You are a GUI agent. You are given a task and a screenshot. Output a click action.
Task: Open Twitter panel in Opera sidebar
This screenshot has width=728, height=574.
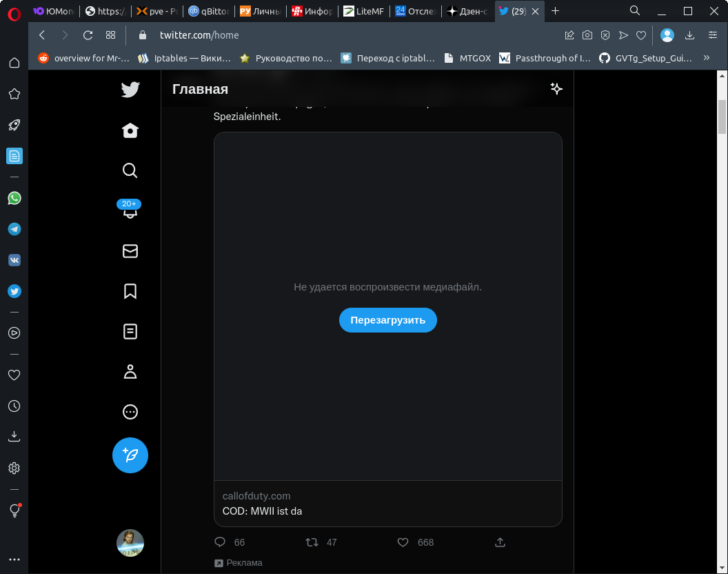(x=14, y=291)
